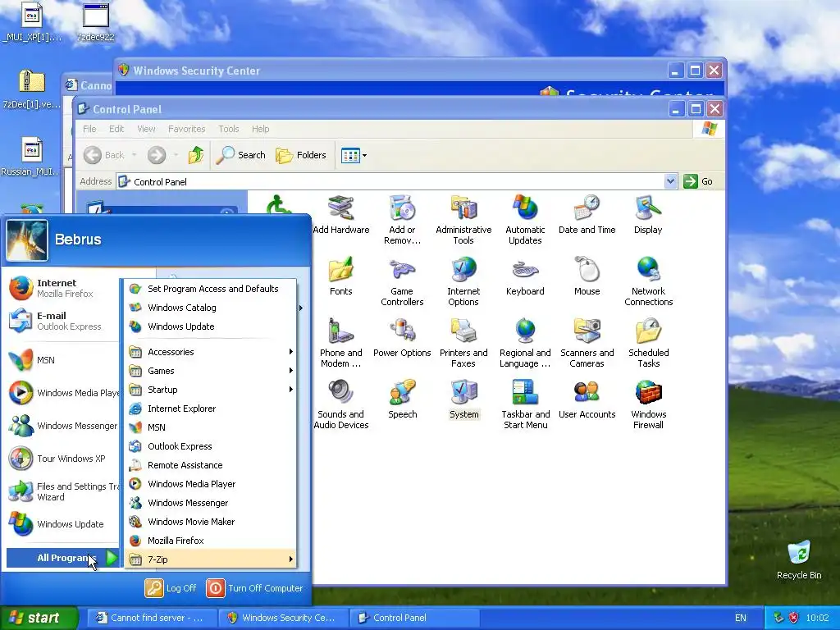Open Printers and Faxes icon

point(463,344)
